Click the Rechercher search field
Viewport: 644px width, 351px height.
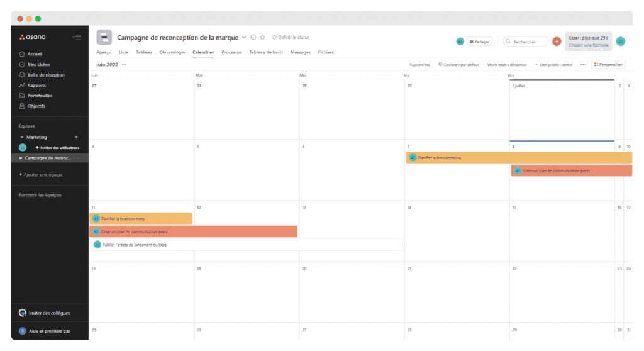tap(525, 42)
